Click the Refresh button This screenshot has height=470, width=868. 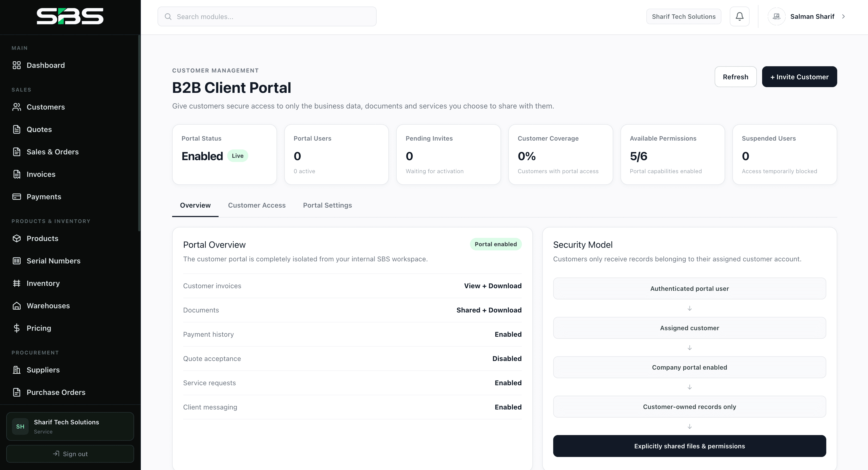(x=736, y=77)
